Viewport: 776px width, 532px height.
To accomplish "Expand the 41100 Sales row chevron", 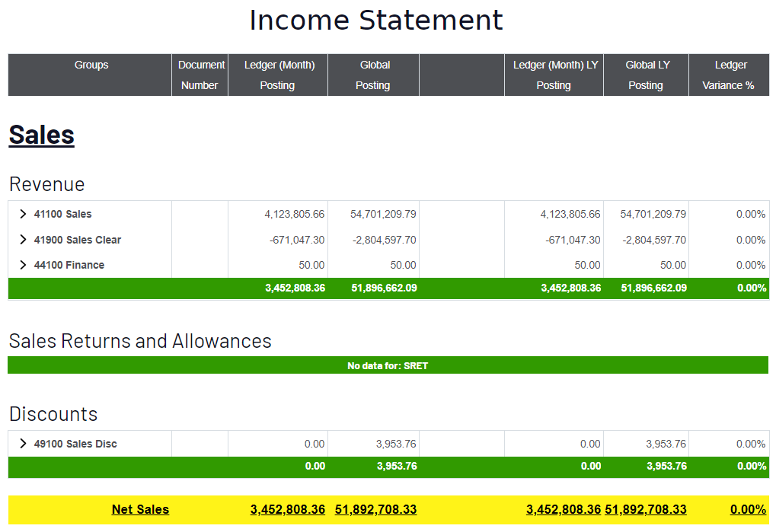I will [23, 214].
